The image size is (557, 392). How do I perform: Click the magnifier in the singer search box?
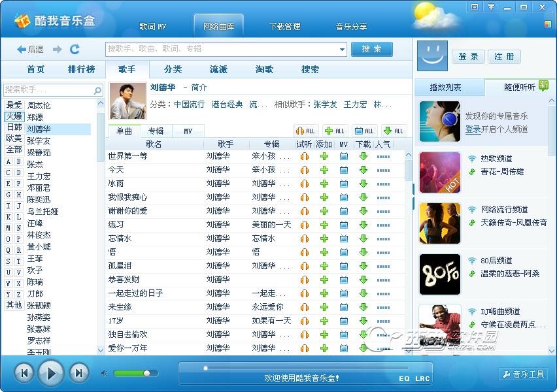[97, 90]
